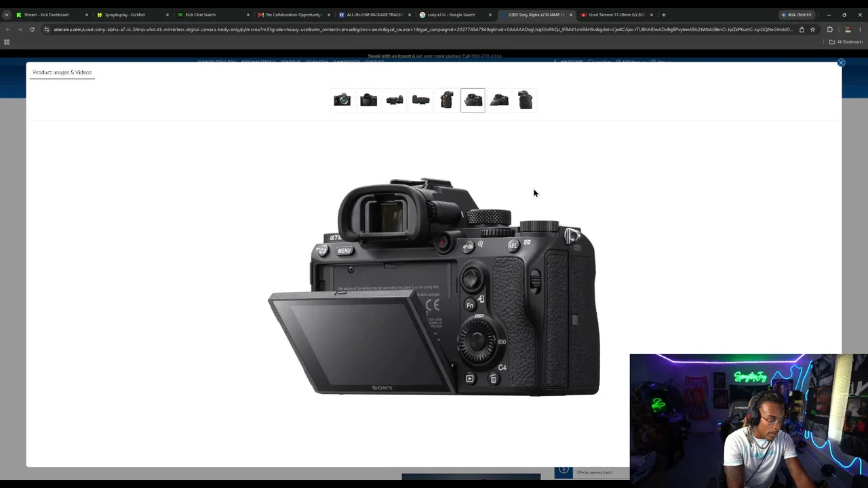Screen dimensions: 868x488
Task: View the side grip camera thumbnail
Action: [x=446, y=100]
